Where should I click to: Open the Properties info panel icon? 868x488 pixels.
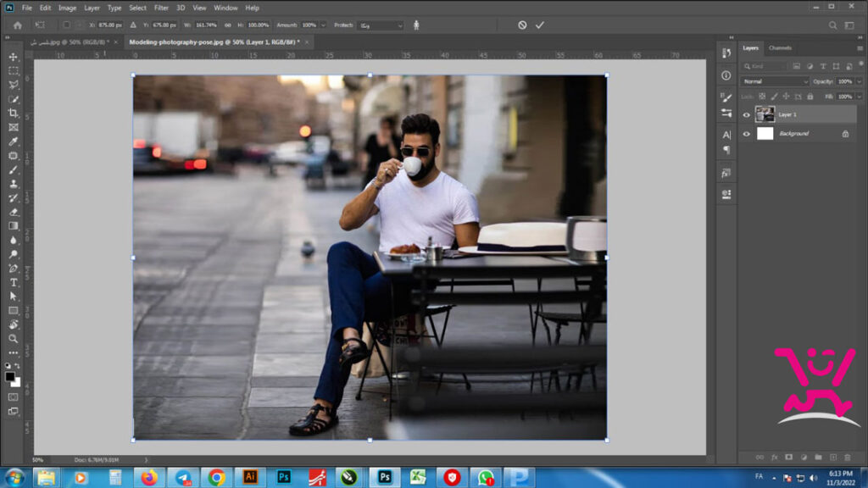point(726,75)
